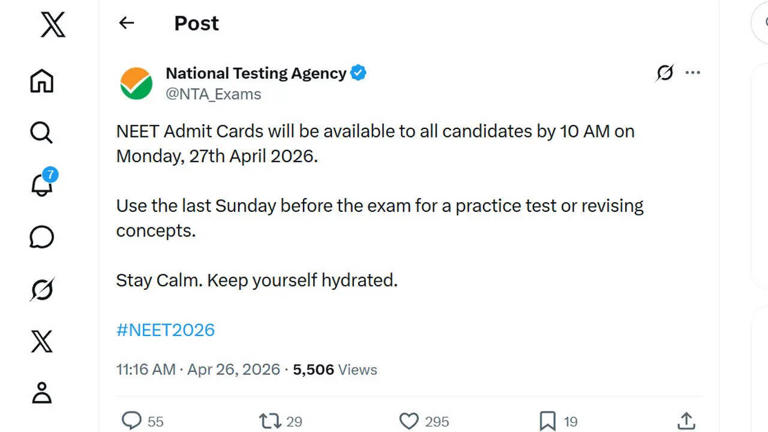Click the NTA profile avatar
Image resolution: width=768 pixels, height=432 pixels.
coord(136,83)
